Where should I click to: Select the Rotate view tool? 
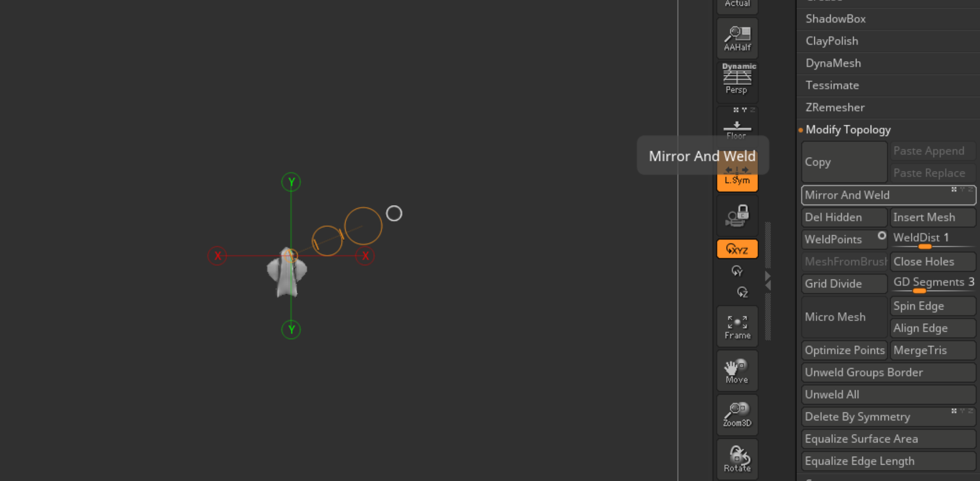click(737, 459)
